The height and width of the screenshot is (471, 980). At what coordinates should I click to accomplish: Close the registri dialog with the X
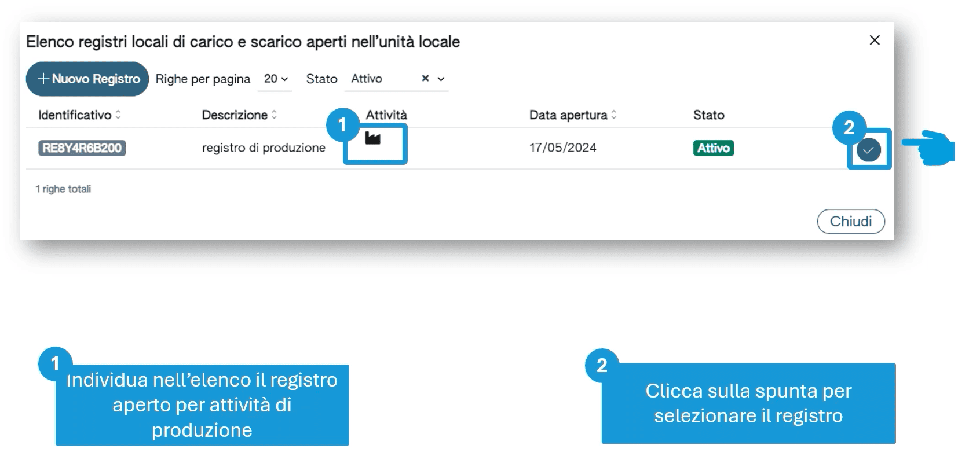pos(875,40)
